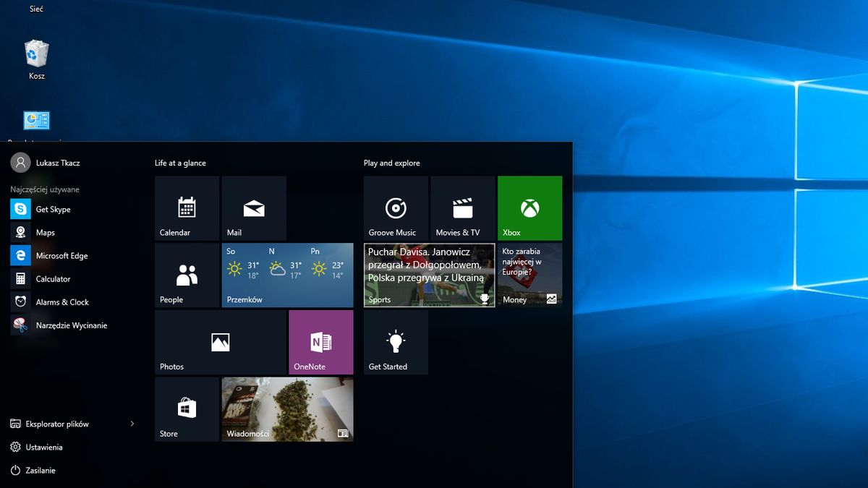Screen dimensions: 868x488
Task: Open the People tile
Action: [187, 275]
